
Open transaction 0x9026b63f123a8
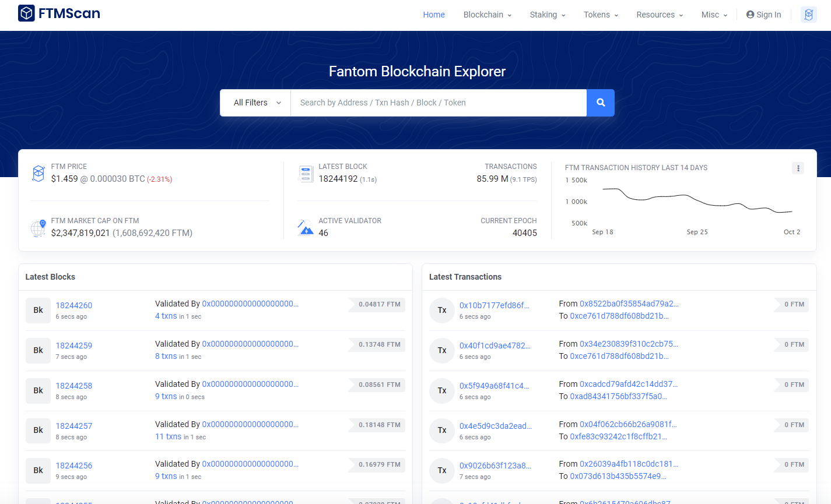click(495, 466)
